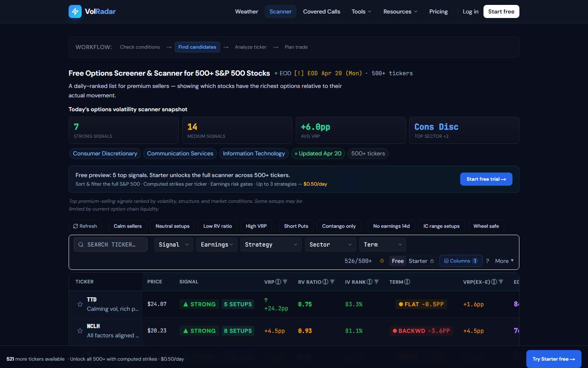Go to the Covered Calls page
The image size is (588, 368).
coord(321,11)
